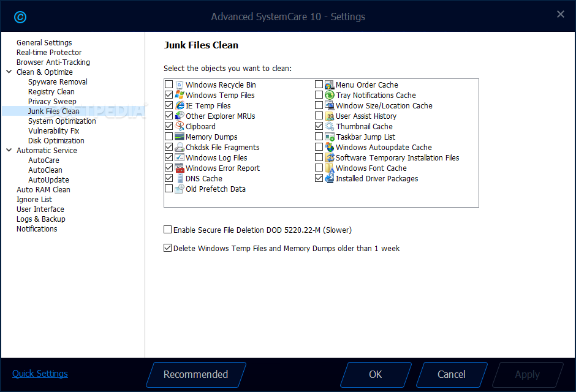Uncheck the DNS Cache checkbox
The image size is (576, 392).
(x=169, y=178)
